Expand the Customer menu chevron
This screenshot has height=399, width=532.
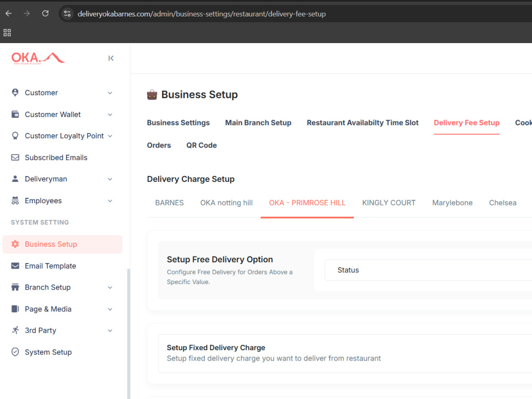pos(110,93)
